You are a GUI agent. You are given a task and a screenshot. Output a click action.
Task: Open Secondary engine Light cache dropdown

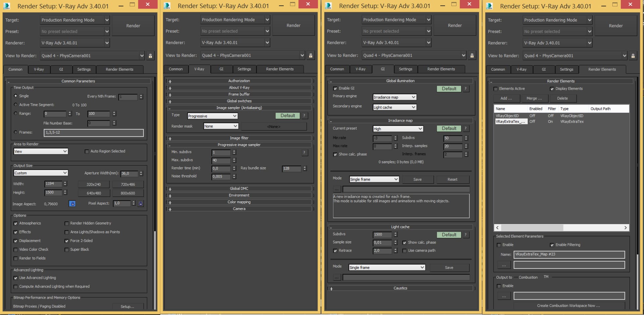click(395, 107)
